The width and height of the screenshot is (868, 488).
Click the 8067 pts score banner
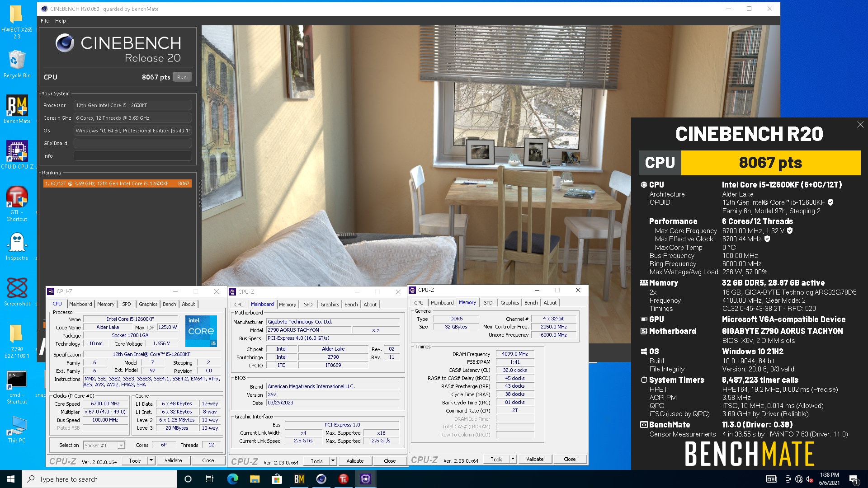[x=770, y=163]
